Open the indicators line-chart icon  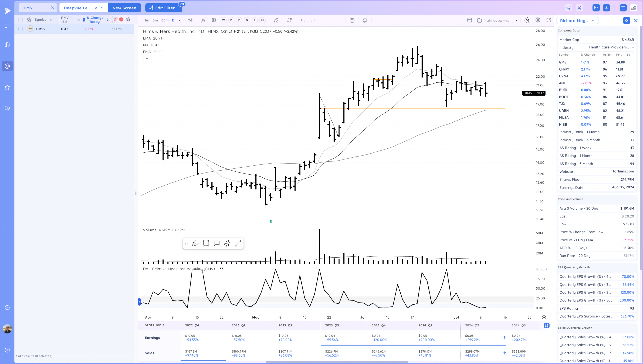click(203, 20)
